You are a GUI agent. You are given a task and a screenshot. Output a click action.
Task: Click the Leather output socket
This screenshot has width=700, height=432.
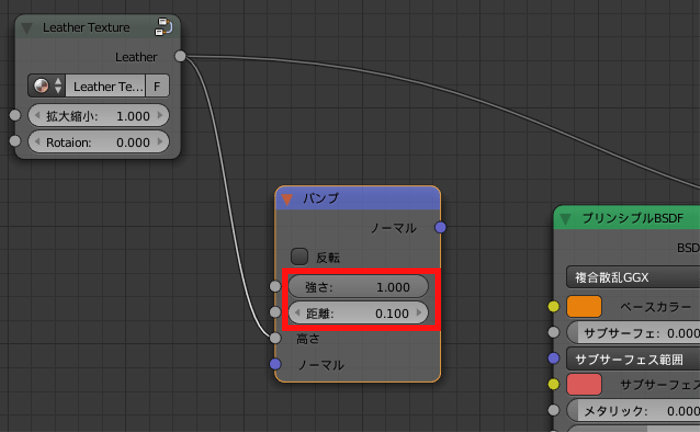(180, 56)
